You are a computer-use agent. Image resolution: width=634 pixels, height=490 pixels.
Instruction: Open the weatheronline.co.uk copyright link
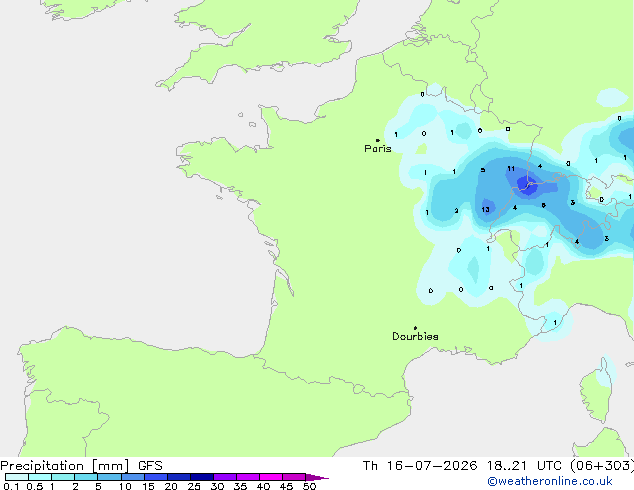click(550, 481)
